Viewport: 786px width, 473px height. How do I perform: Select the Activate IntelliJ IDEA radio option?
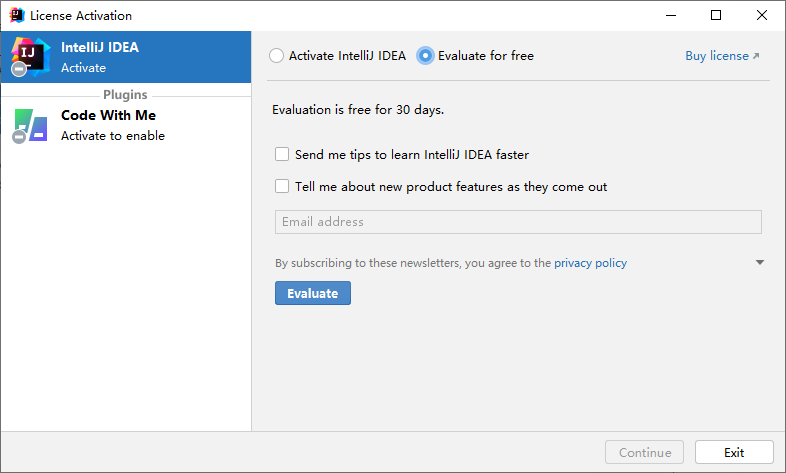coord(277,56)
